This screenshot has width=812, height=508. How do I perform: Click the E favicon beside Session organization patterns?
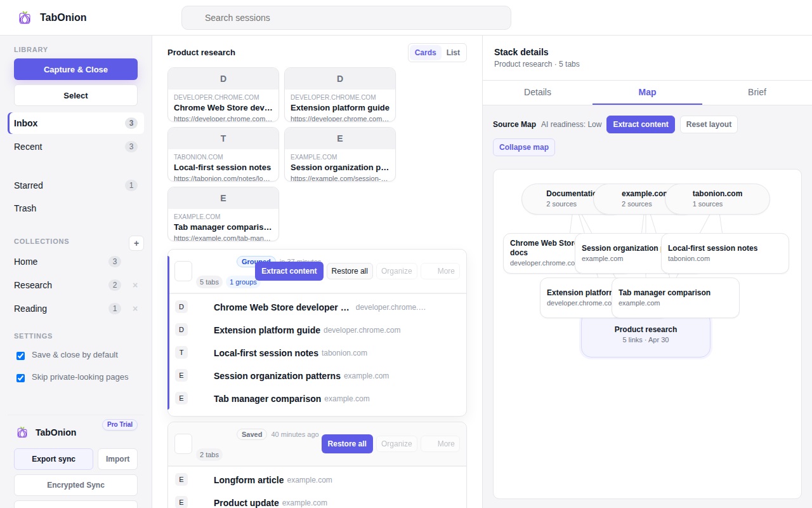(181, 375)
